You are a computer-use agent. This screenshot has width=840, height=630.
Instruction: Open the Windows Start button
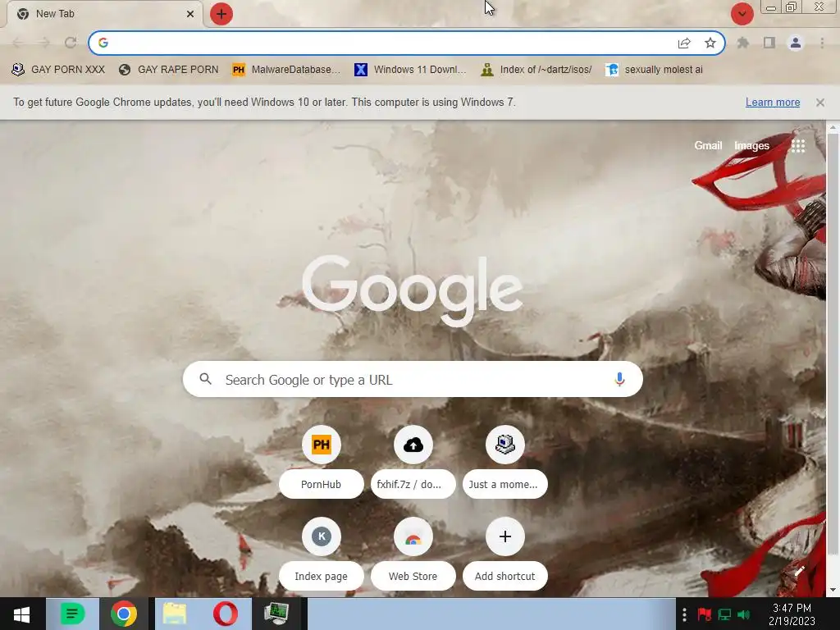click(22, 614)
